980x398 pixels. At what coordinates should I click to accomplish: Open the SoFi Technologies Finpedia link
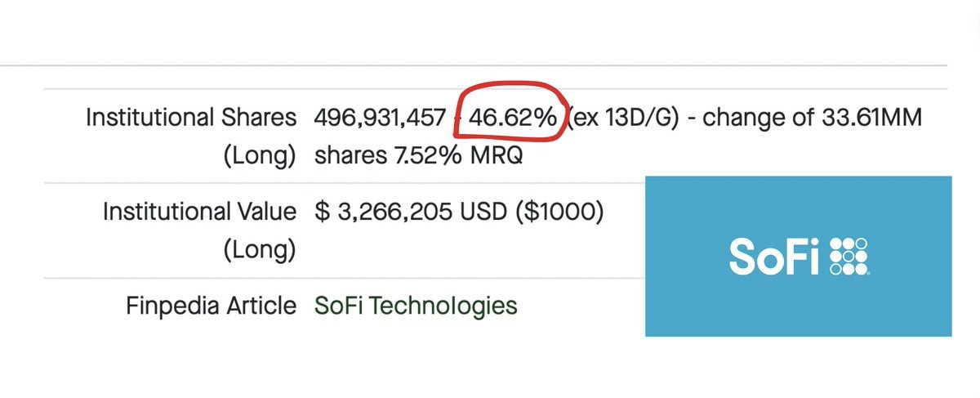pyautogui.click(x=416, y=306)
